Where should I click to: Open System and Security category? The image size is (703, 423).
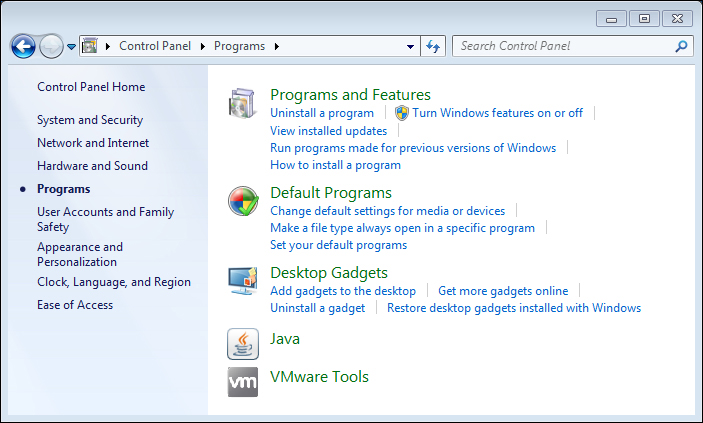click(x=90, y=120)
